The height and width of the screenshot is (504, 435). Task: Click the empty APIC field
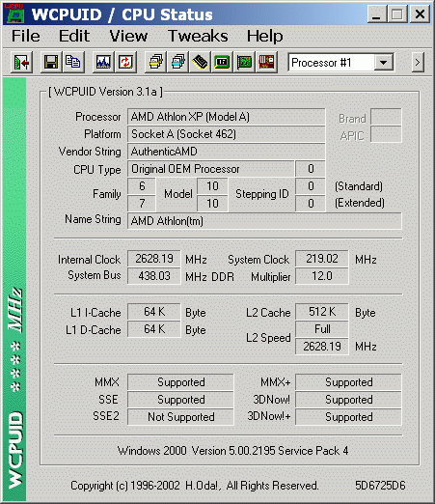click(x=386, y=134)
